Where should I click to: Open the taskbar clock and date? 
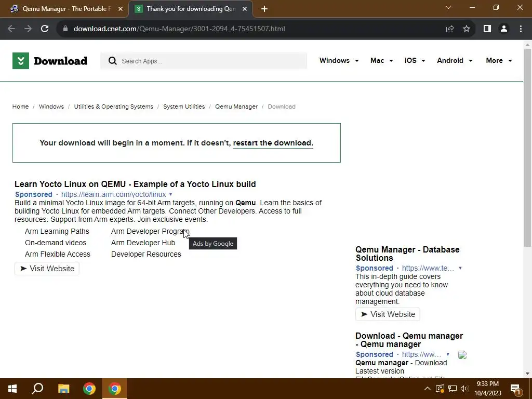click(x=488, y=389)
